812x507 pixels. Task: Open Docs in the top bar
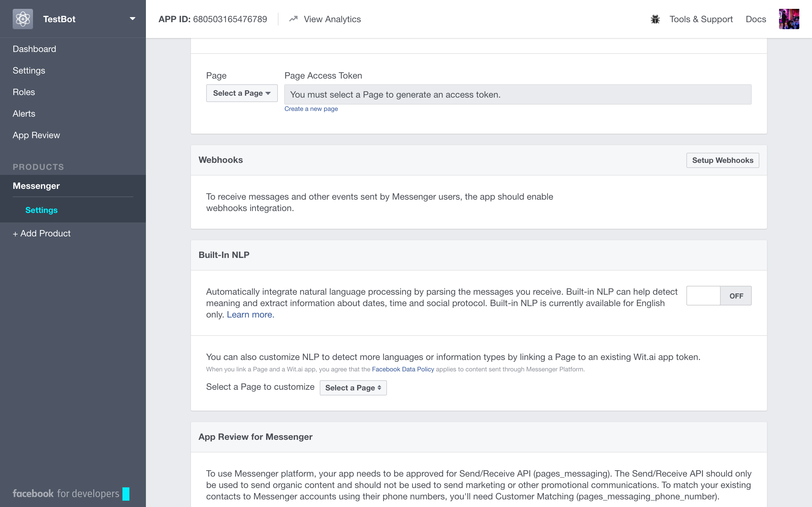pyautogui.click(x=756, y=19)
